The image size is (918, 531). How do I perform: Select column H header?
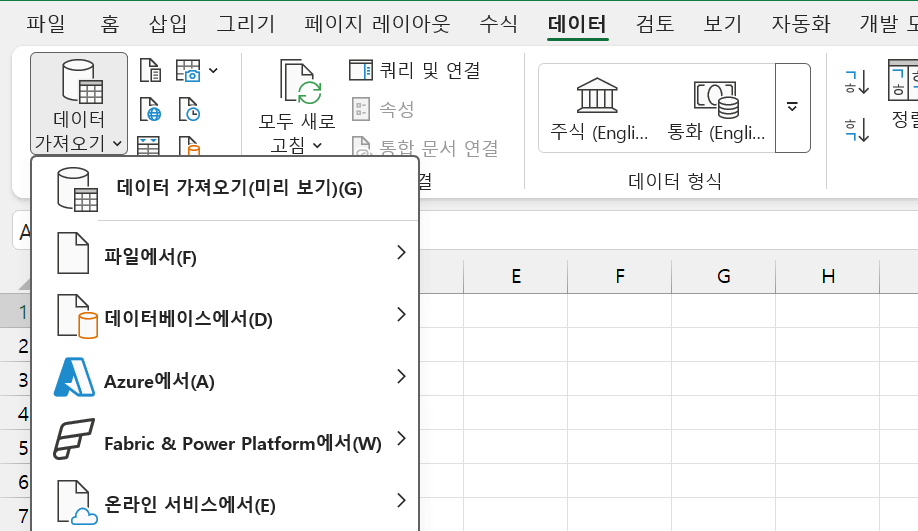[828, 276]
